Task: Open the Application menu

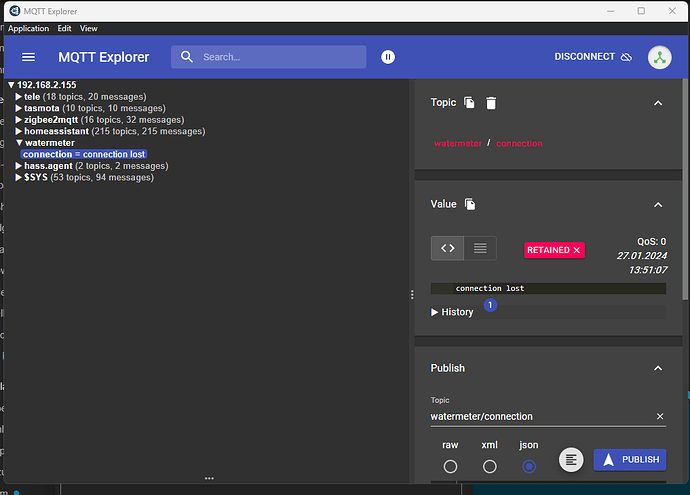Action: [29, 29]
